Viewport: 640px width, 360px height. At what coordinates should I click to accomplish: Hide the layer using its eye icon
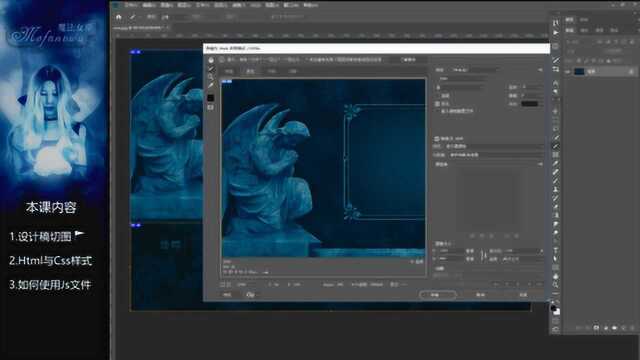pyautogui.click(x=567, y=71)
